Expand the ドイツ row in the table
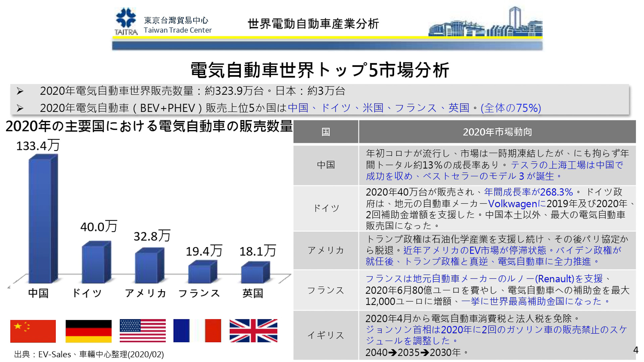 pyautogui.click(x=325, y=208)
